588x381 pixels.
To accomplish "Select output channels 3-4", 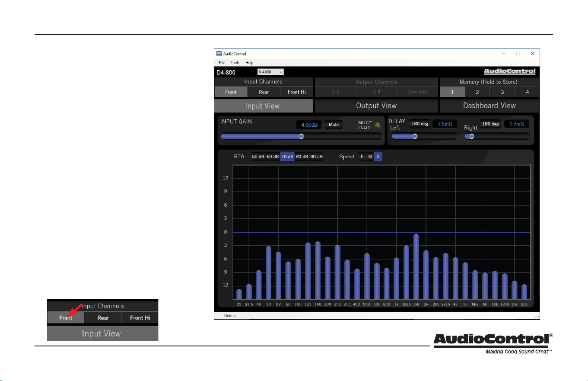I will click(376, 92).
